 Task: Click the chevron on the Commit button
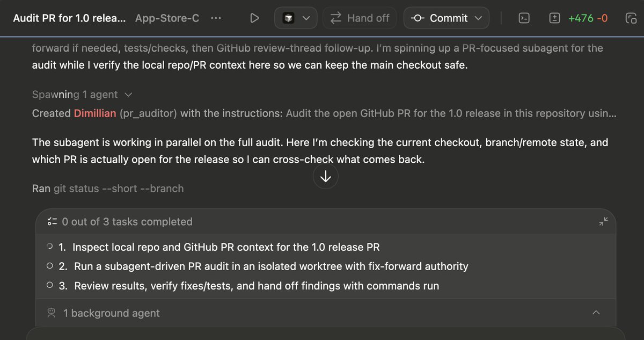click(478, 18)
